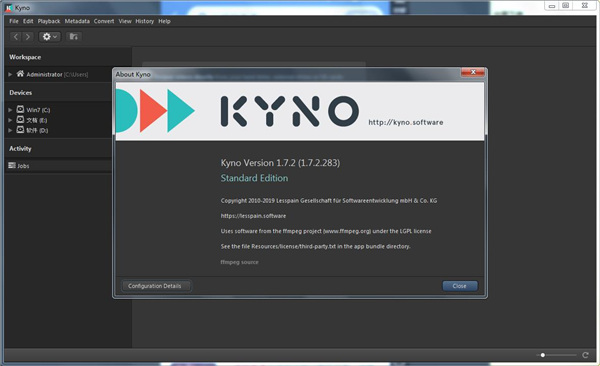The height and width of the screenshot is (366, 600).
Task: Click the Kyno Version 1.7.2 text
Action: 280,163
